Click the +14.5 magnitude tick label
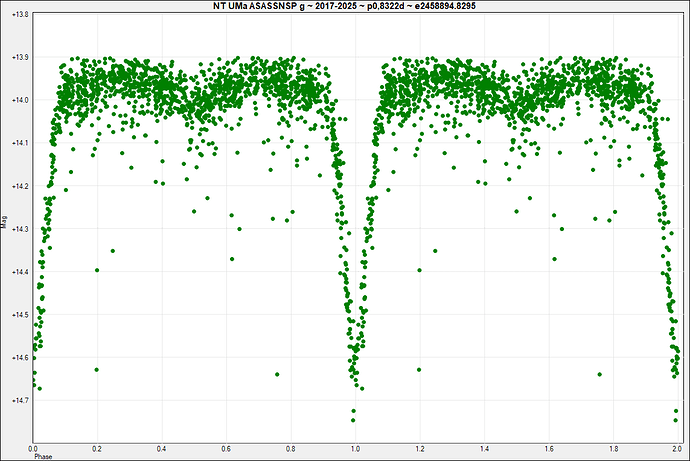The image size is (690, 461). (x=20, y=315)
